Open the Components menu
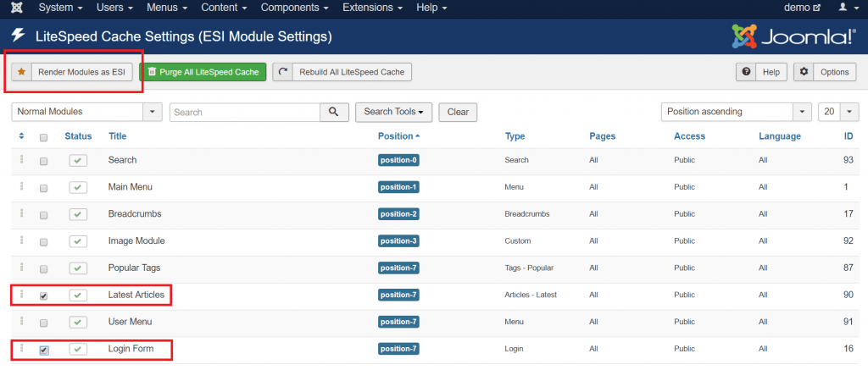This screenshot has width=868, height=370. 294,8
